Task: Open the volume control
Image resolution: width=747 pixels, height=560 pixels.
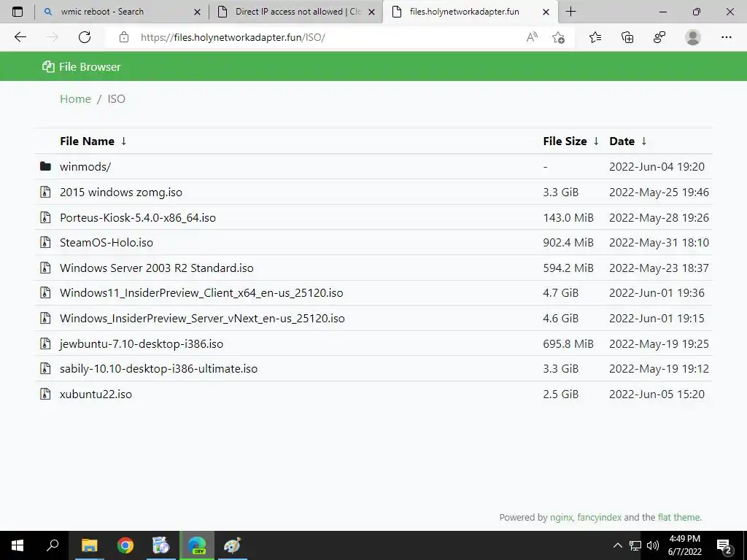Action: click(x=653, y=545)
